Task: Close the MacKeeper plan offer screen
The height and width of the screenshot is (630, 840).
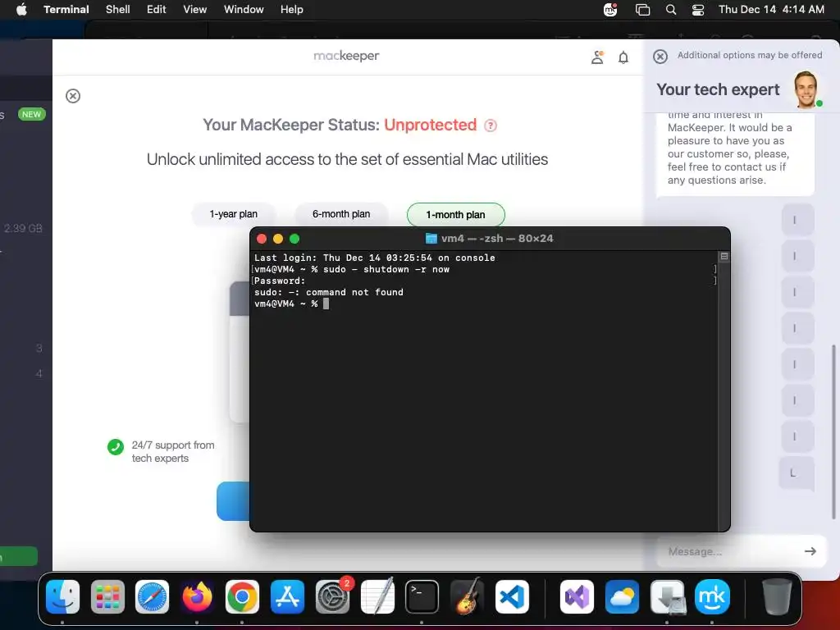Action: point(73,96)
